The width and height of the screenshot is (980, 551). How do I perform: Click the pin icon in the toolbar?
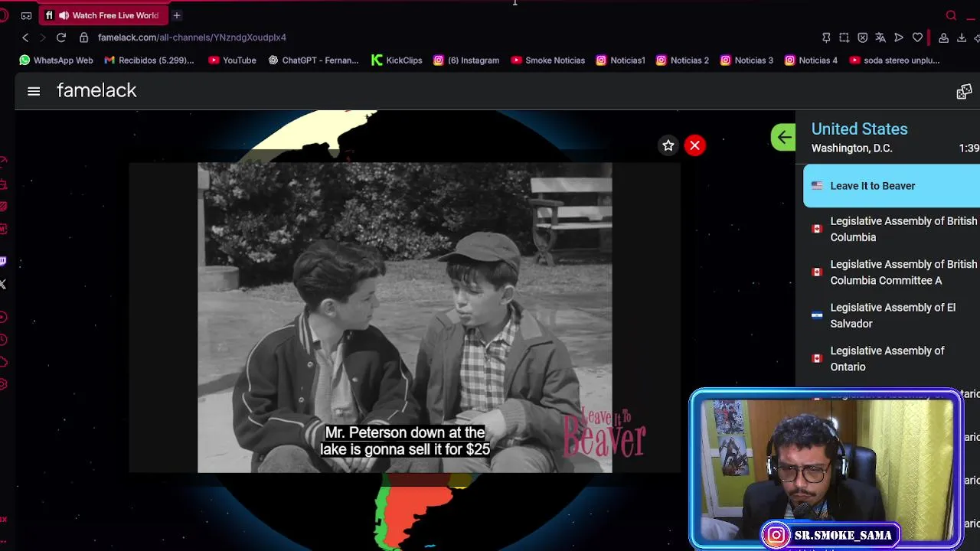click(826, 37)
